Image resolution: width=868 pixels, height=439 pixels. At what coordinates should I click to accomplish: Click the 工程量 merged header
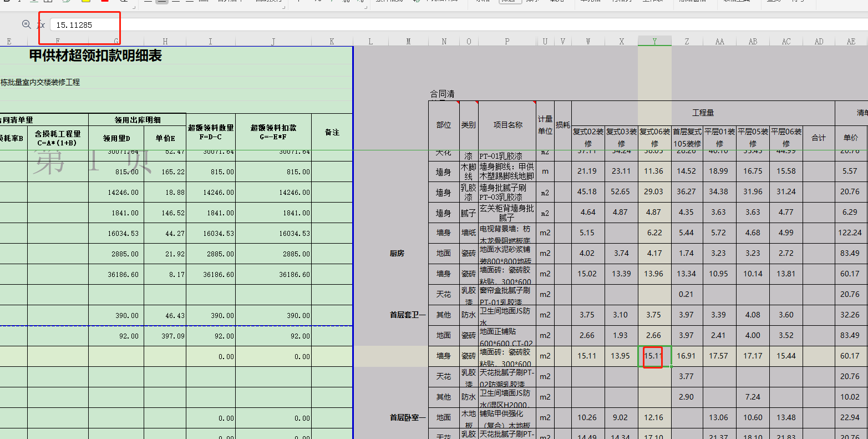pos(703,113)
